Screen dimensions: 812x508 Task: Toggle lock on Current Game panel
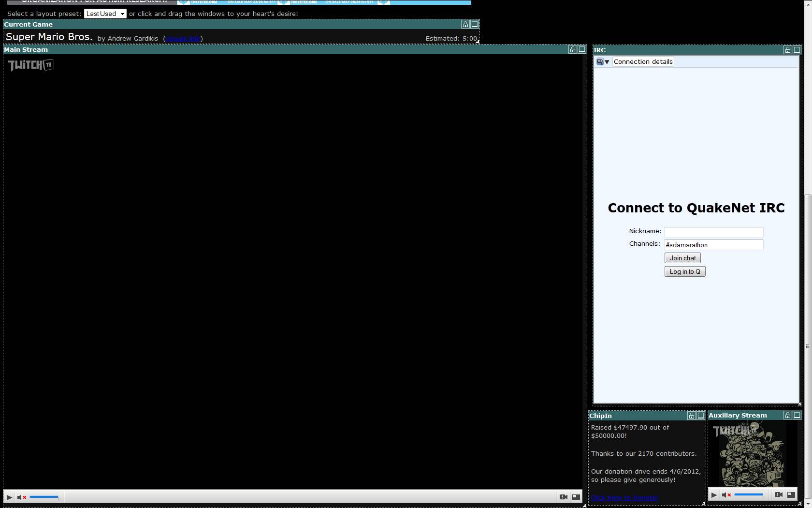pyautogui.click(x=465, y=24)
